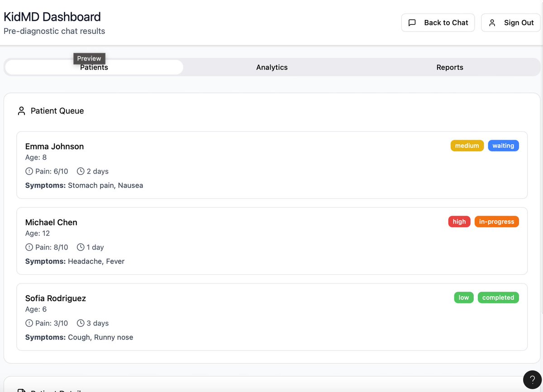This screenshot has height=392, width=543.
Task: Switch to the Patients tab
Action: pyautogui.click(x=94, y=67)
